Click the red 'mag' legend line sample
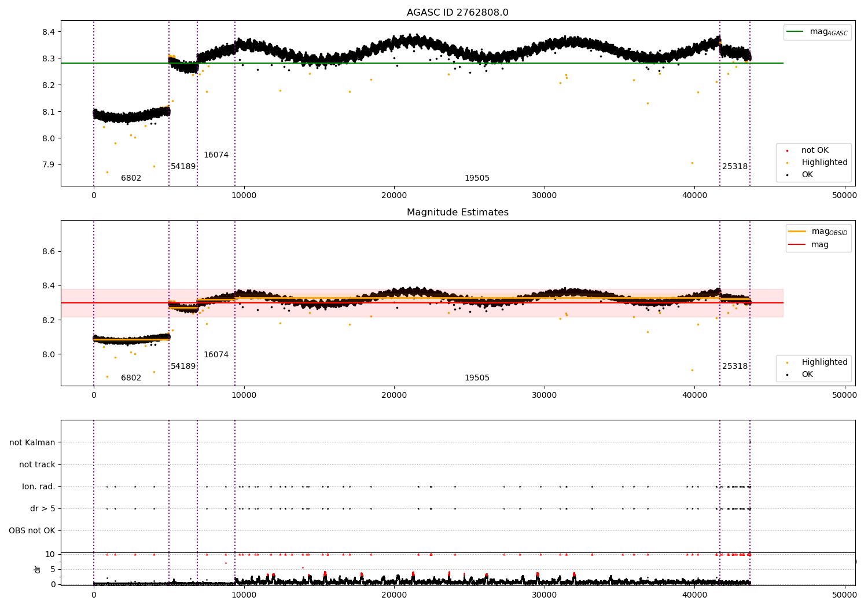This screenshot has height=608, width=868. pos(797,245)
